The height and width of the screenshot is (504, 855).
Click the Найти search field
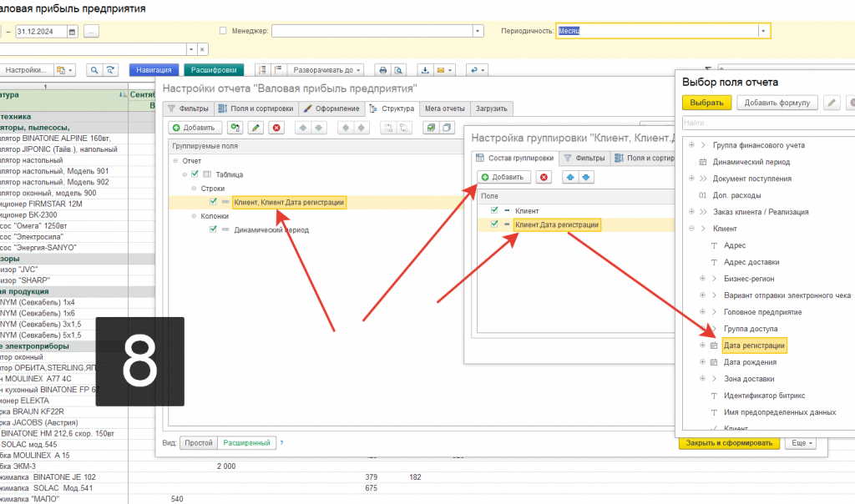(768, 123)
